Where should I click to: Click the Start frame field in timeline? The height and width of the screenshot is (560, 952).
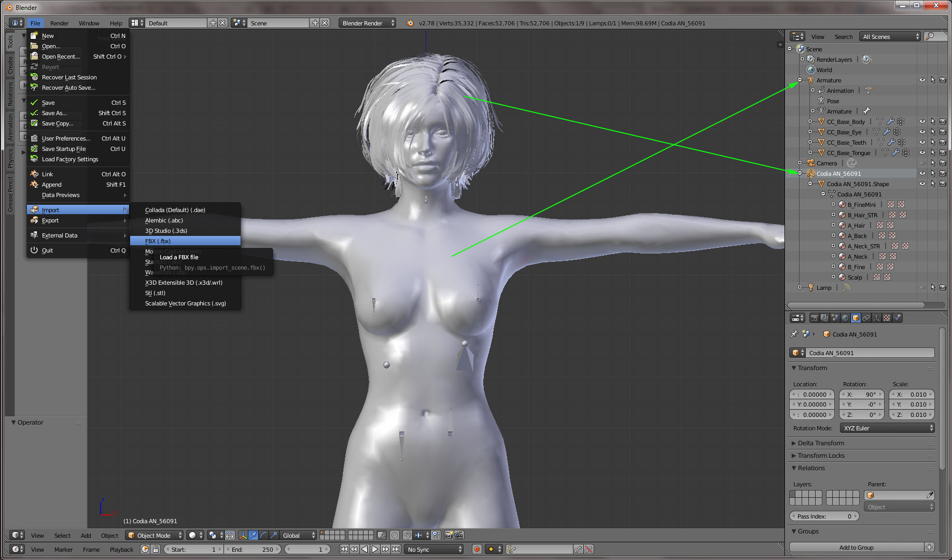point(194,549)
